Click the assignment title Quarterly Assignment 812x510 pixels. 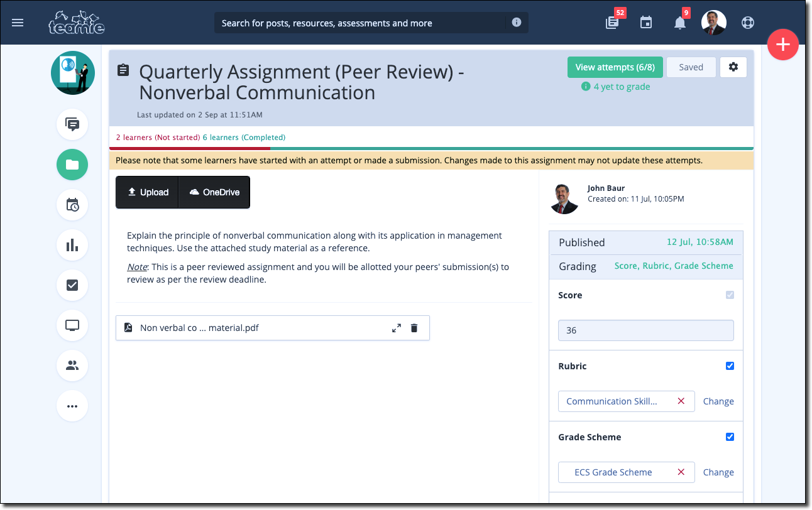302,82
